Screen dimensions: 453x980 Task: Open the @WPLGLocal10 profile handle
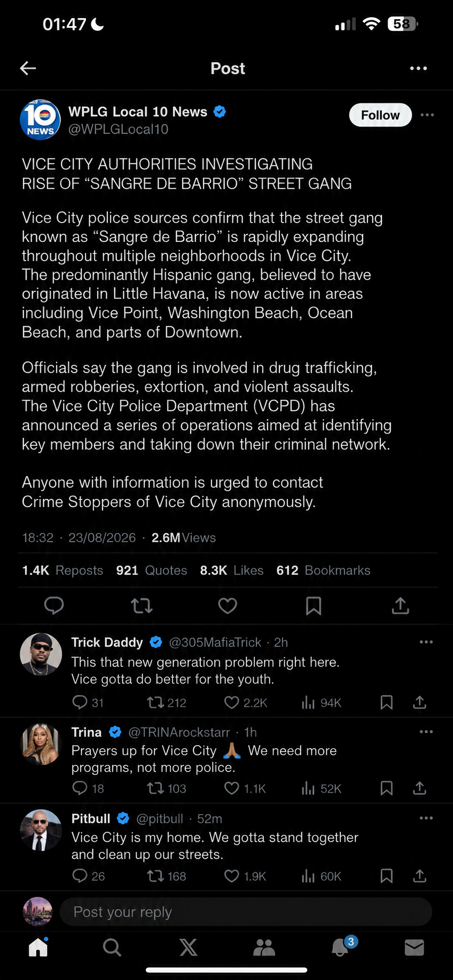click(118, 129)
